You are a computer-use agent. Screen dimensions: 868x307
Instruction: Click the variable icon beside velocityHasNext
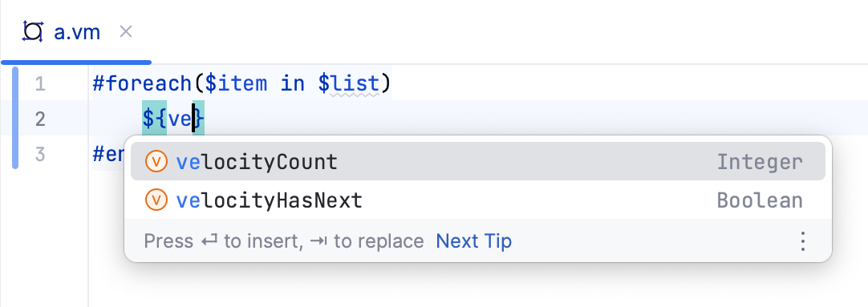point(156,200)
